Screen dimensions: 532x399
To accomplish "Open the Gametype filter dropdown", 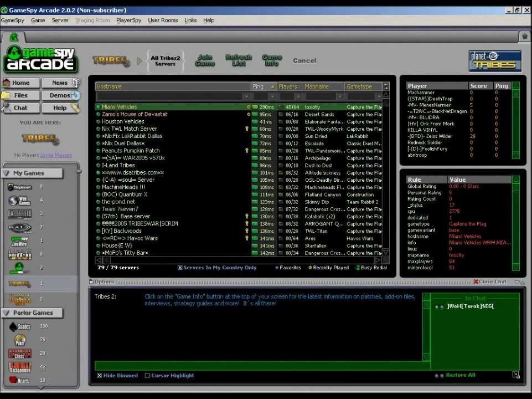I will (x=379, y=96).
